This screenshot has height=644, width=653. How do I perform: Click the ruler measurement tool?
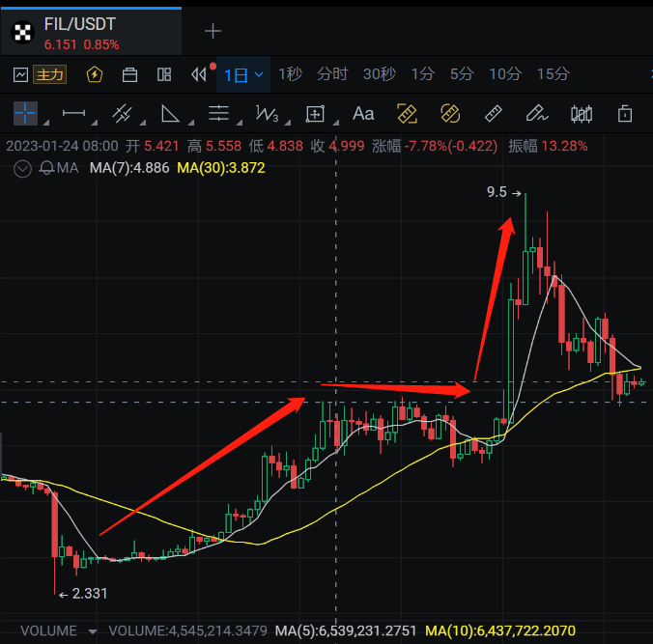[x=493, y=114]
